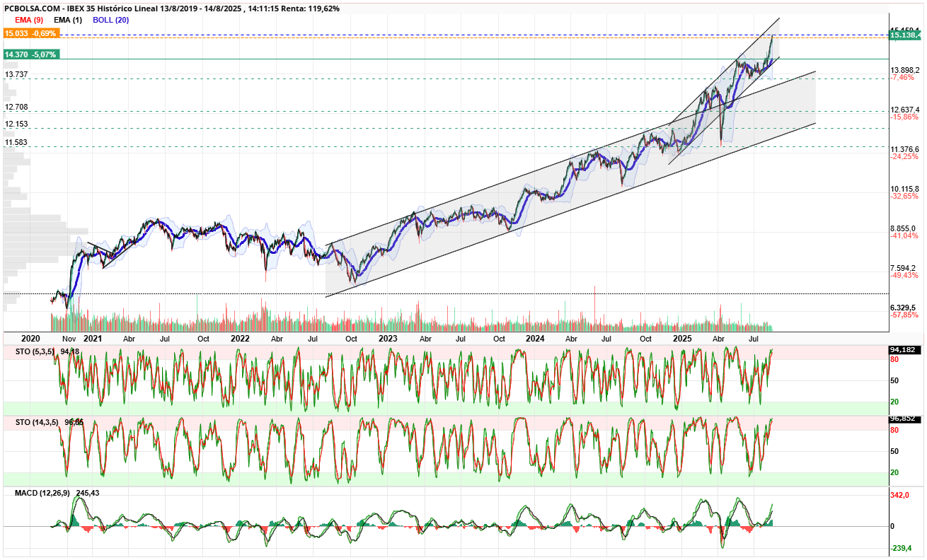
Task: Click the -49,43% axis percentage
Action: point(904,275)
